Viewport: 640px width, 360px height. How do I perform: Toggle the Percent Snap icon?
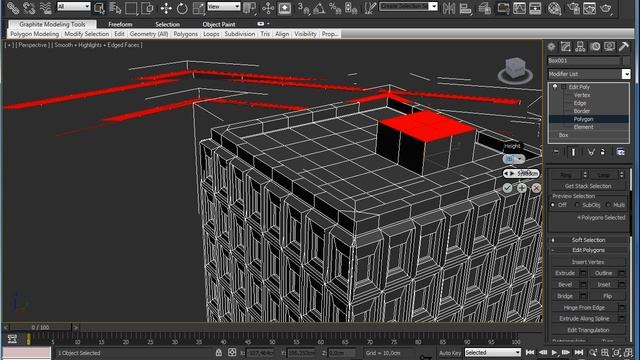[x=335, y=7]
